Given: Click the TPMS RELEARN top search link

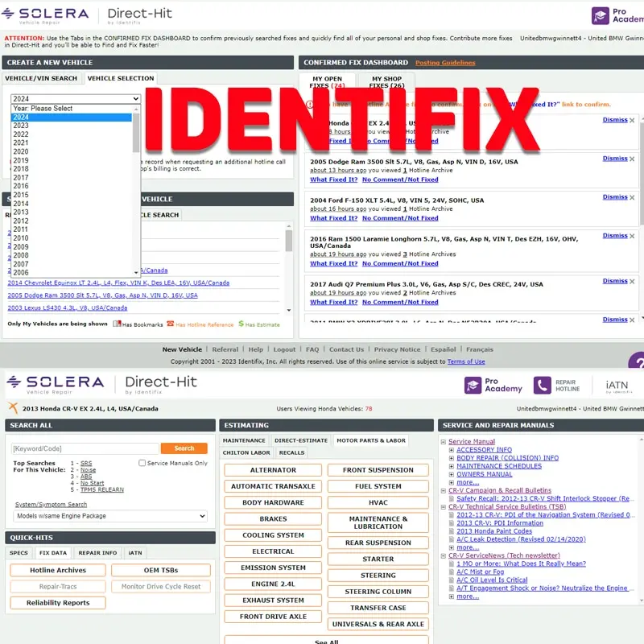Looking at the screenshot, I should click(x=102, y=489).
